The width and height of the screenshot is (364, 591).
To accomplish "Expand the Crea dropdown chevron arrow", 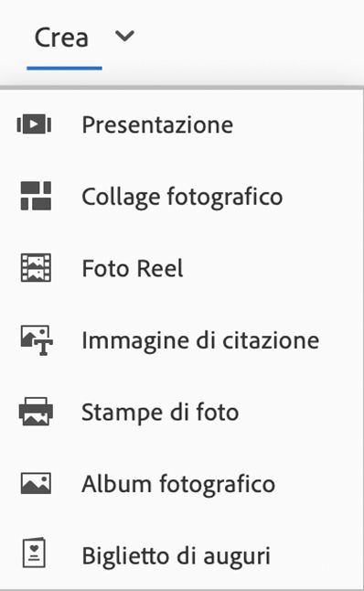I will point(124,37).
